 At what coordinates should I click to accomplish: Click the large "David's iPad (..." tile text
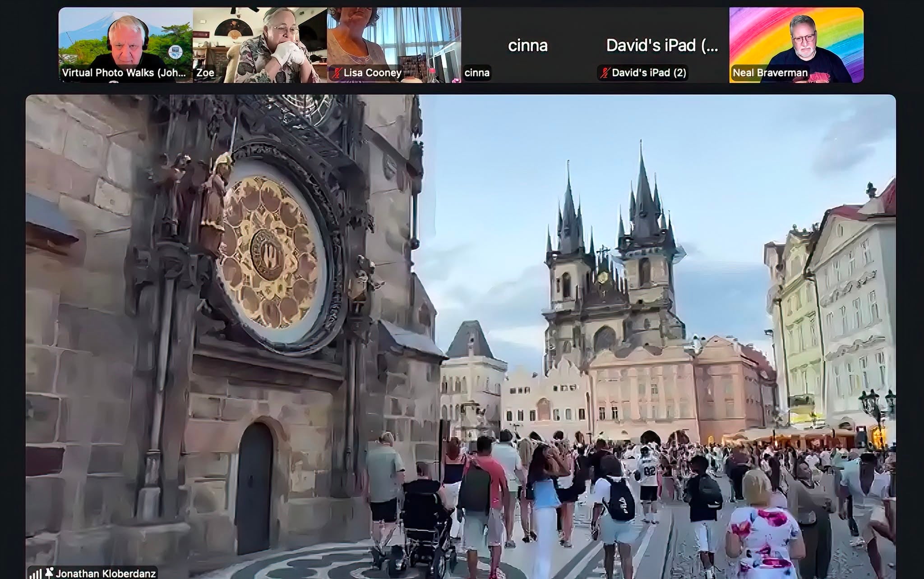(662, 45)
